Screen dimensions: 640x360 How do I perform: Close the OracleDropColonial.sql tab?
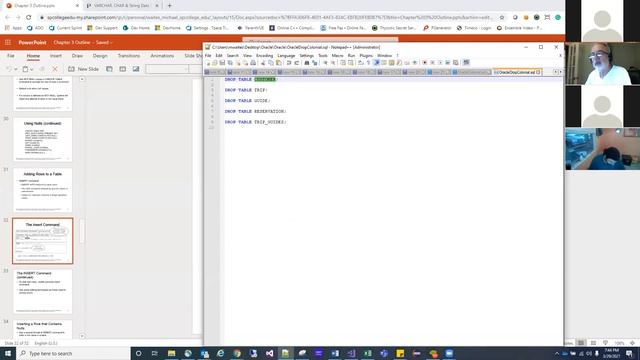pos(538,72)
